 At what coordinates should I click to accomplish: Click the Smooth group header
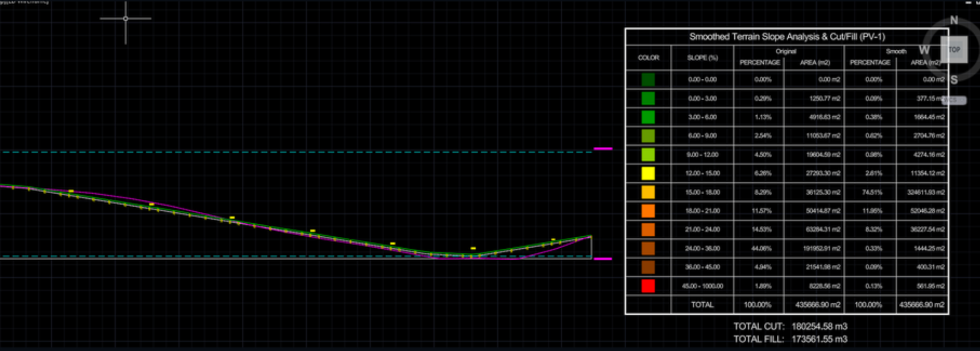click(x=896, y=51)
